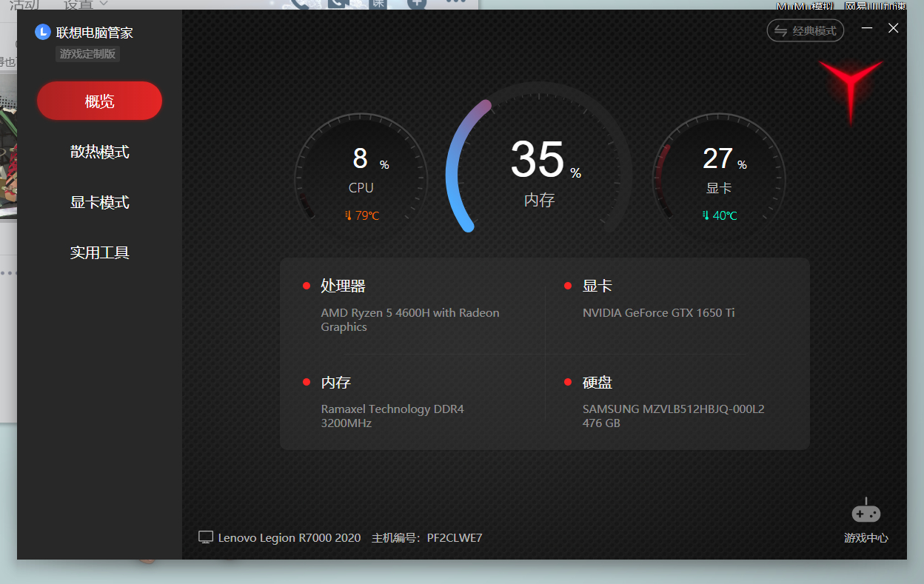Image resolution: width=924 pixels, height=584 pixels.
Task: Click the monitor icon beside Lenovo Legion R7000
Action: pyautogui.click(x=206, y=537)
